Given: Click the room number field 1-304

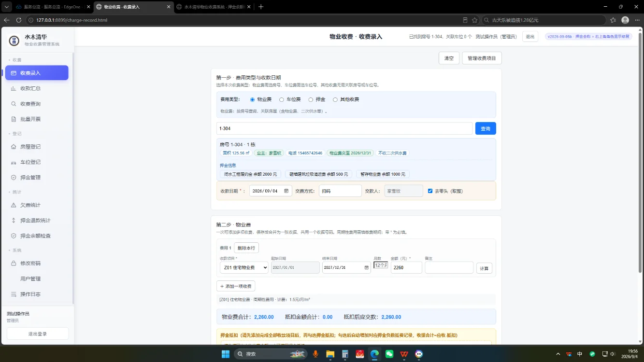Looking at the screenshot, I should click(x=344, y=128).
